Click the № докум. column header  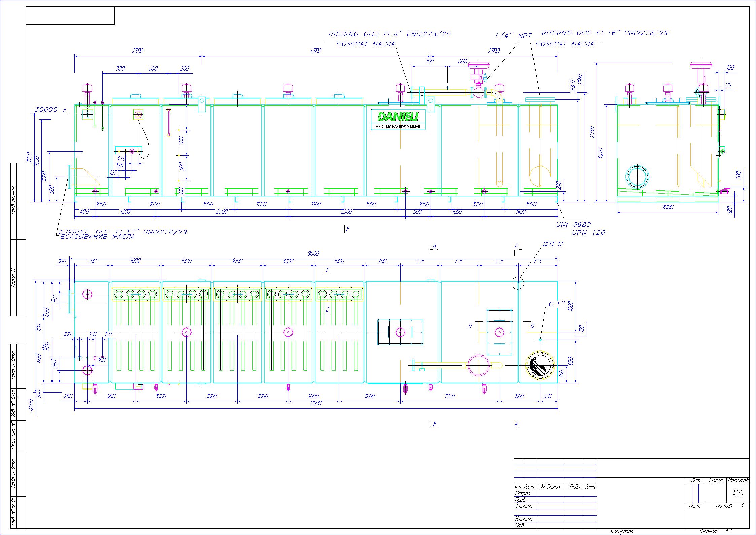pos(550,487)
